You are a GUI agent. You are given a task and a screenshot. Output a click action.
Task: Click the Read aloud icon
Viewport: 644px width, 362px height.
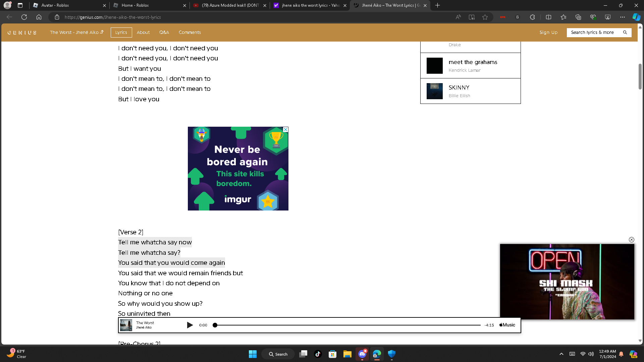click(458, 17)
